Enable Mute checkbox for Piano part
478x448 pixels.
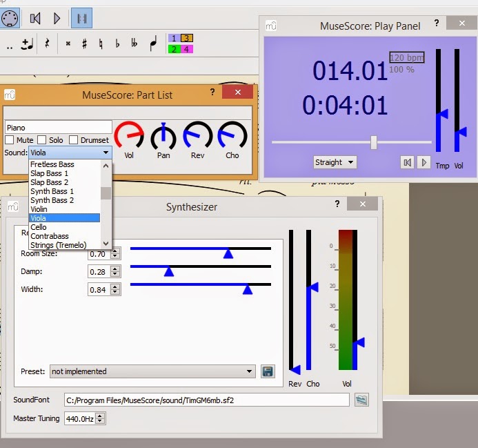pyautogui.click(x=10, y=140)
